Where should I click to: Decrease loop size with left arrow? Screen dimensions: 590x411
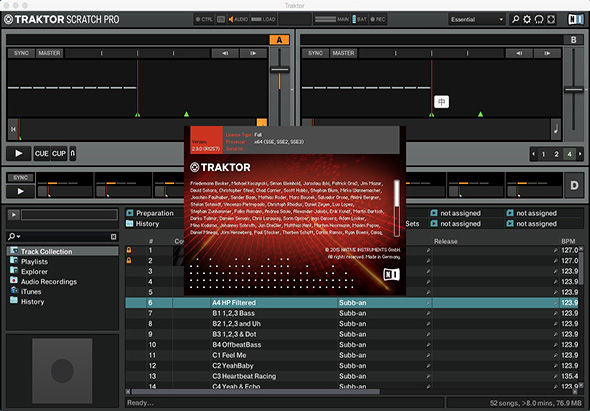pos(533,154)
